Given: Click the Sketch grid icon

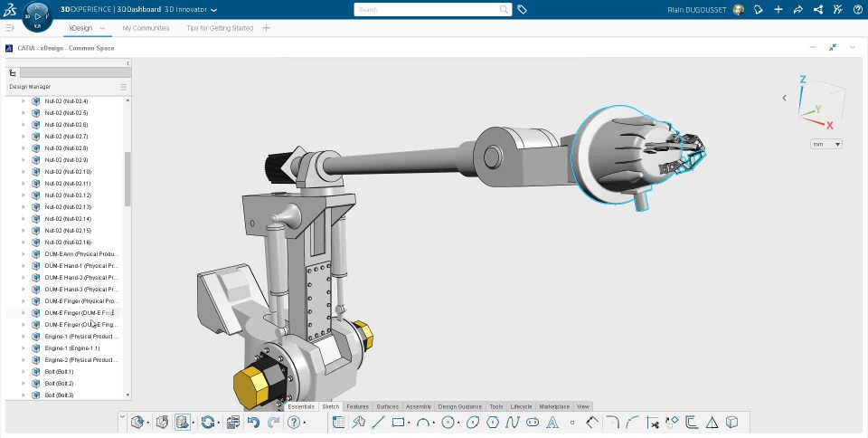Looking at the screenshot, I should pyautogui.click(x=338, y=423).
